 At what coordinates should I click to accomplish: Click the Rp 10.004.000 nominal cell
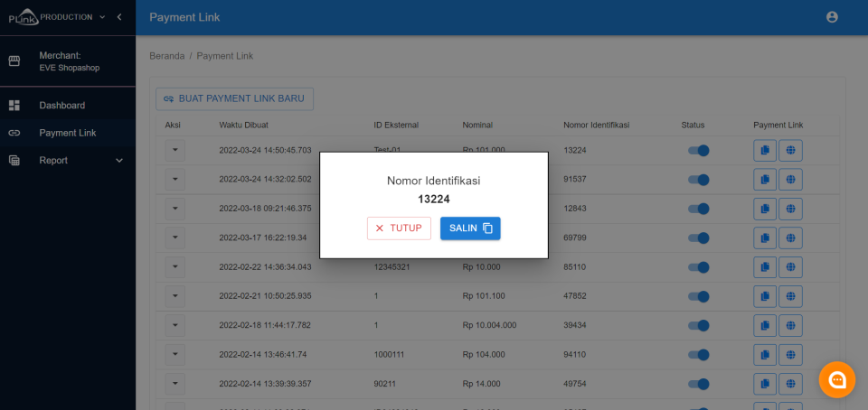[x=489, y=325]
